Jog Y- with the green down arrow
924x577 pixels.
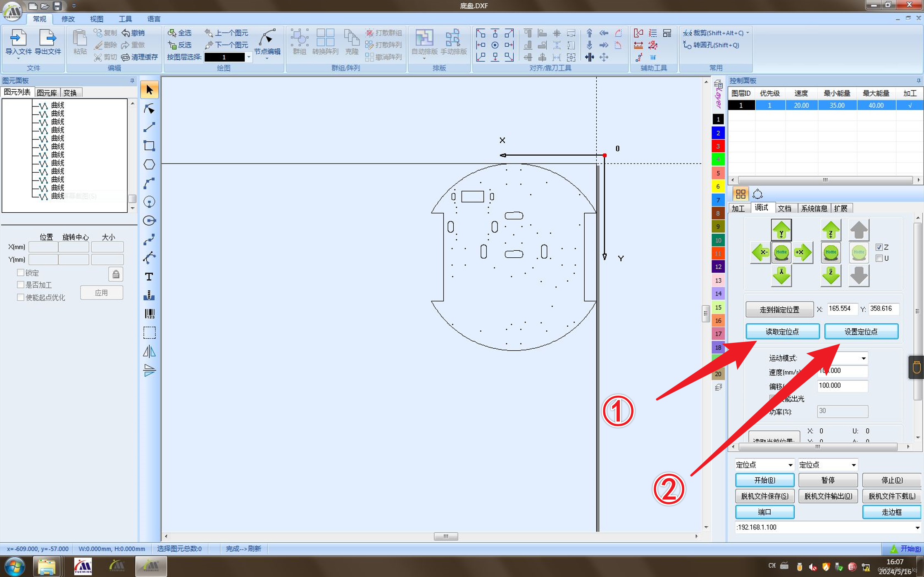(781, 275)
